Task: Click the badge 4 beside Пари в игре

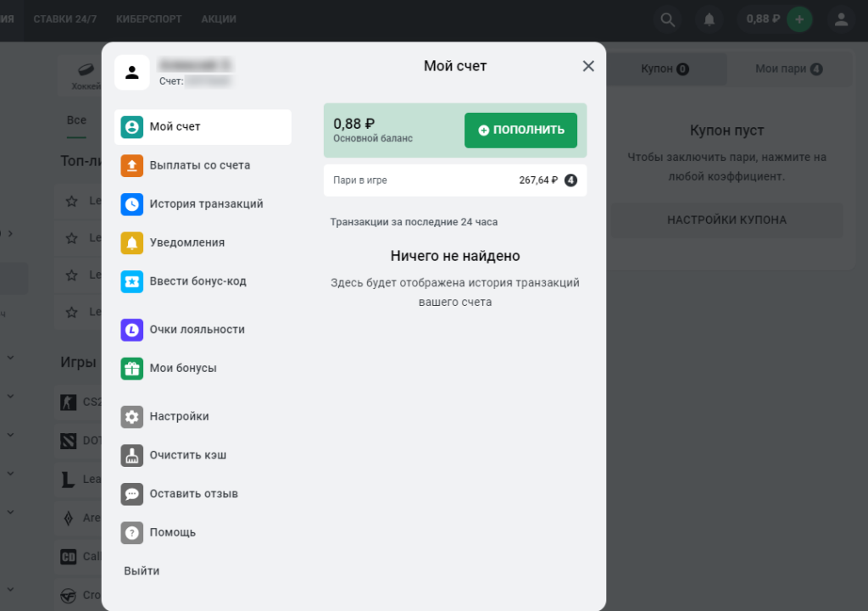Action: point(570,180)
